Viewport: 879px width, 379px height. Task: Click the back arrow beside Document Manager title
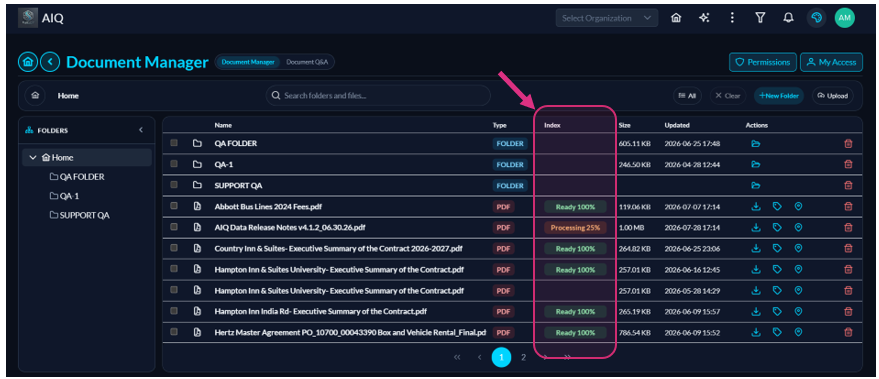(x=50, y=62)
